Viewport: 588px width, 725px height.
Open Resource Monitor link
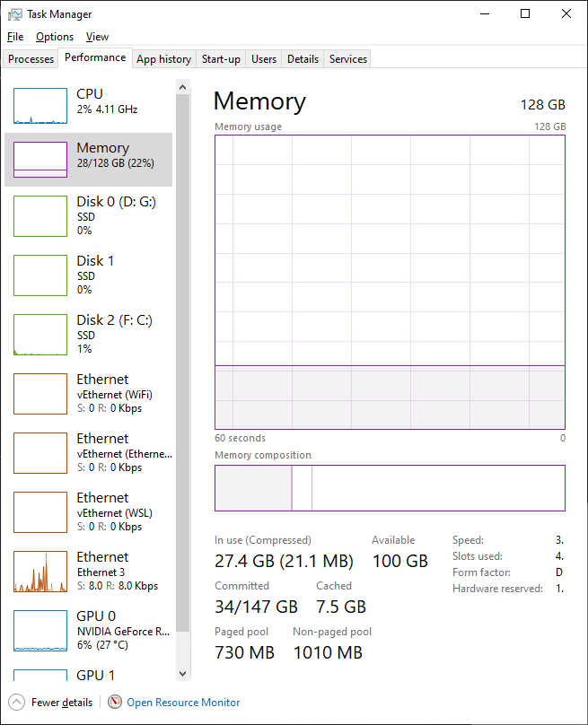click(x=183, y=703)
